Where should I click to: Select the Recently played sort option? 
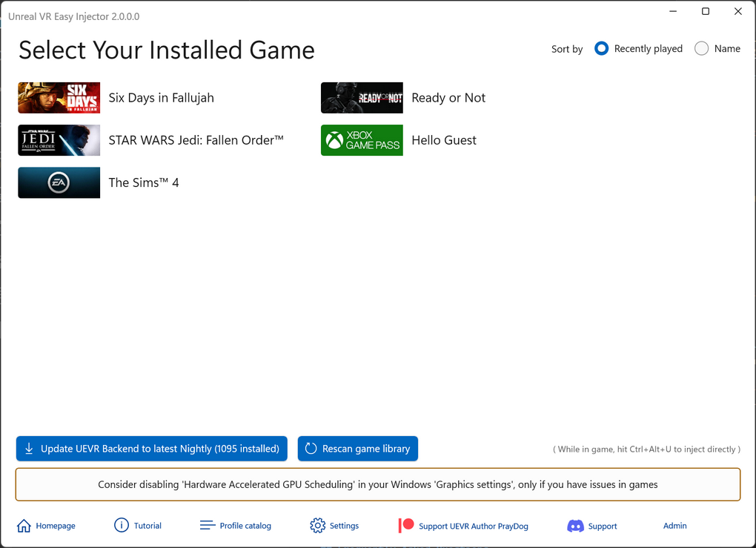point(602,48)
